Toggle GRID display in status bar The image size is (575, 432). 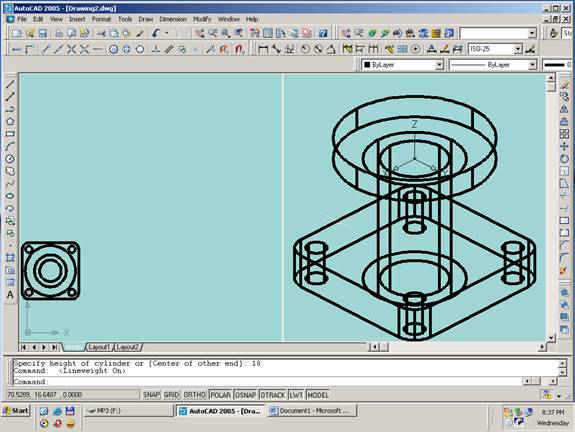171,395
